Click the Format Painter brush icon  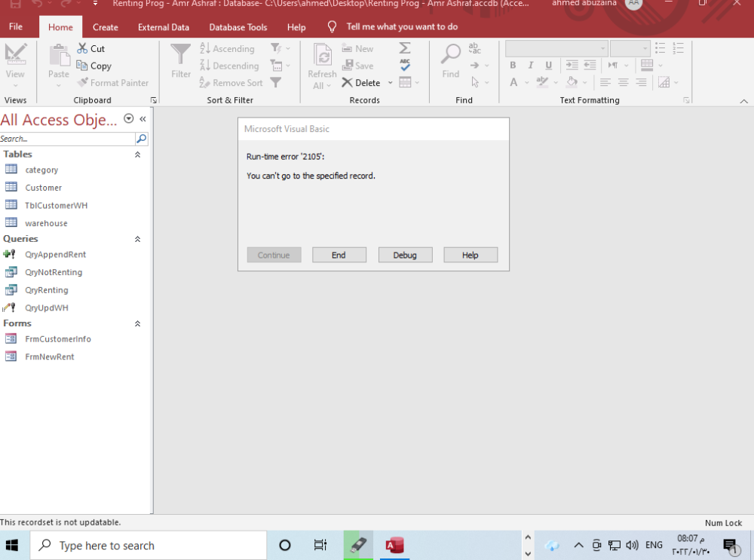coord(83,82)
